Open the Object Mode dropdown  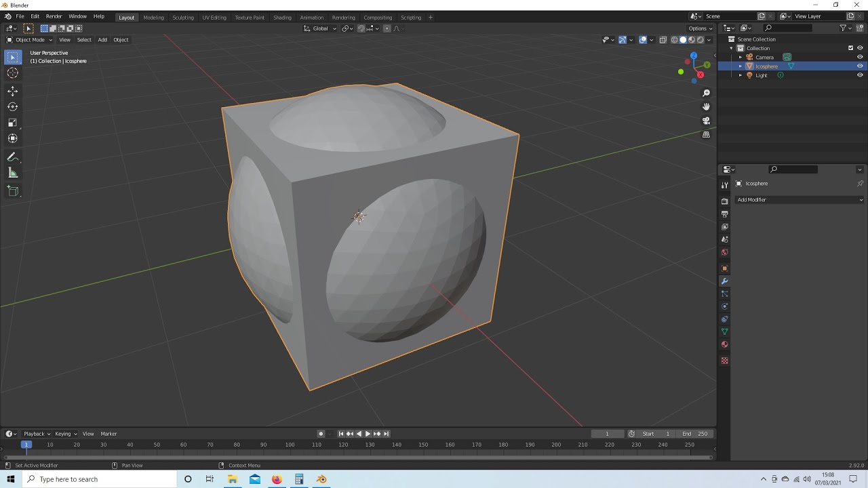tap(29, 39)
